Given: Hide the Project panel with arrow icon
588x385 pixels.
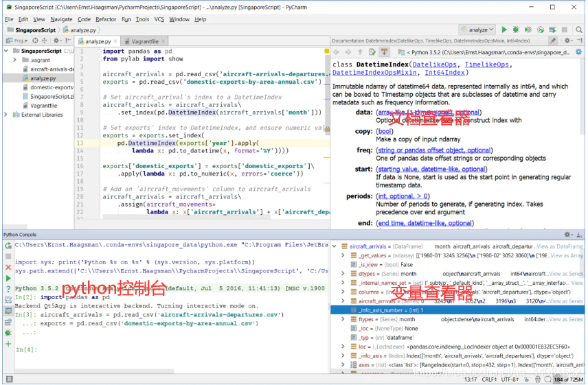Looking at the screenshot, I should coord(68,40).
